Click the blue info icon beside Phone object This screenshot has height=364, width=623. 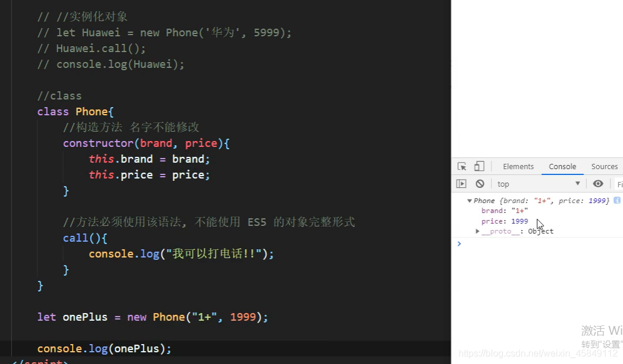pos(617,201)
